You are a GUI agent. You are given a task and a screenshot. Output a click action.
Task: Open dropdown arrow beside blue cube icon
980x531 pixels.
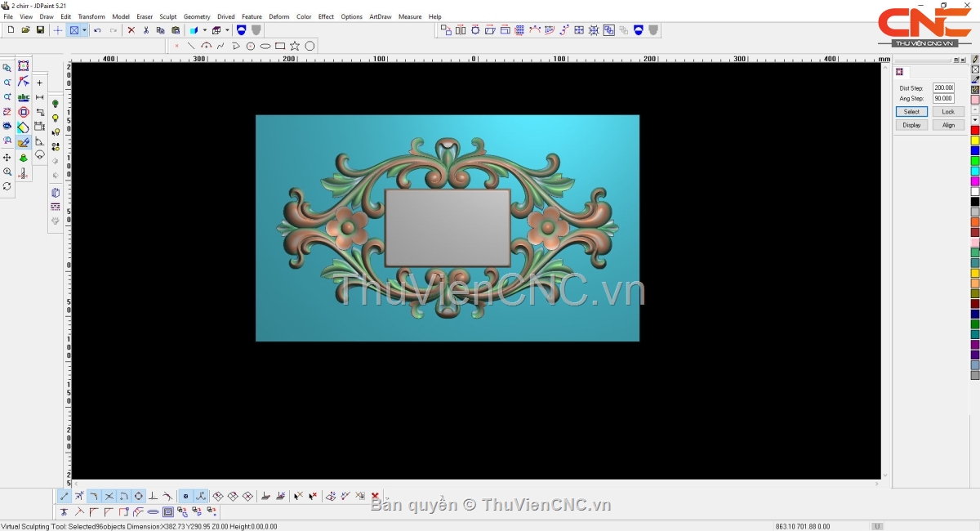[204, 30]
